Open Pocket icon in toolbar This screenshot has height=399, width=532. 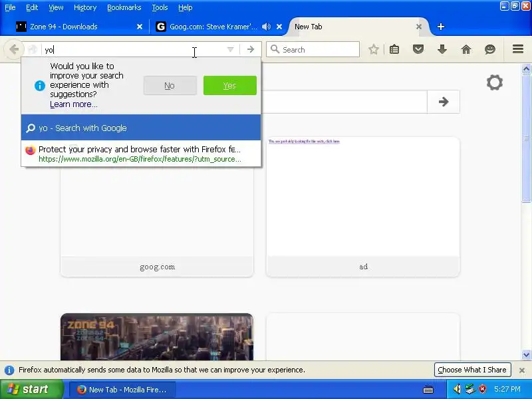[x=418, y=49]
